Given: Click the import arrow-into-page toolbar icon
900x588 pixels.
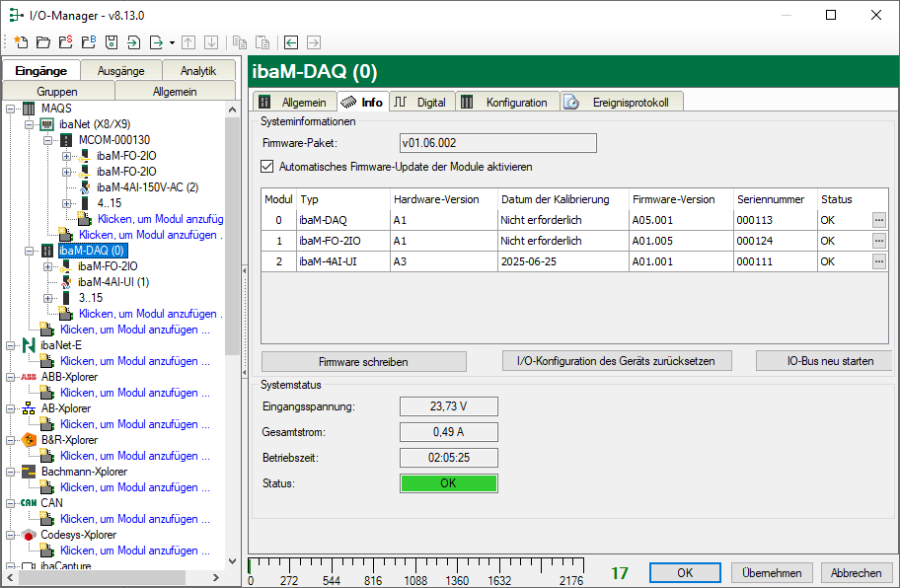Looking at the screenshot, I should click(133, 42).
